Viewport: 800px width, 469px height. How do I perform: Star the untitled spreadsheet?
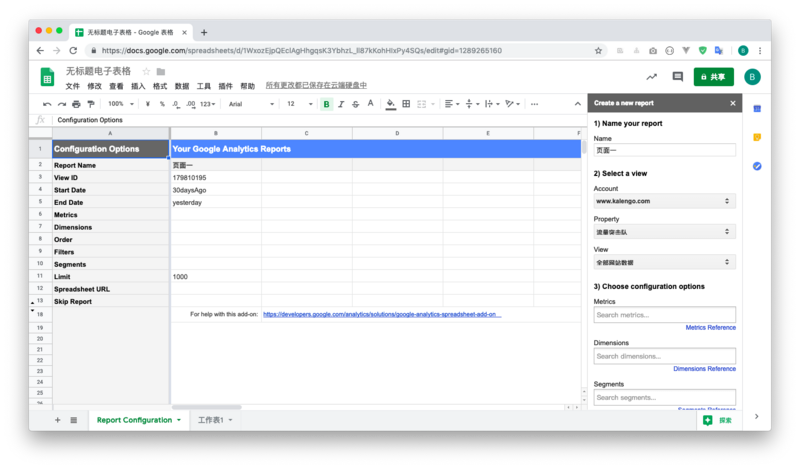click(x=146, y=71)
